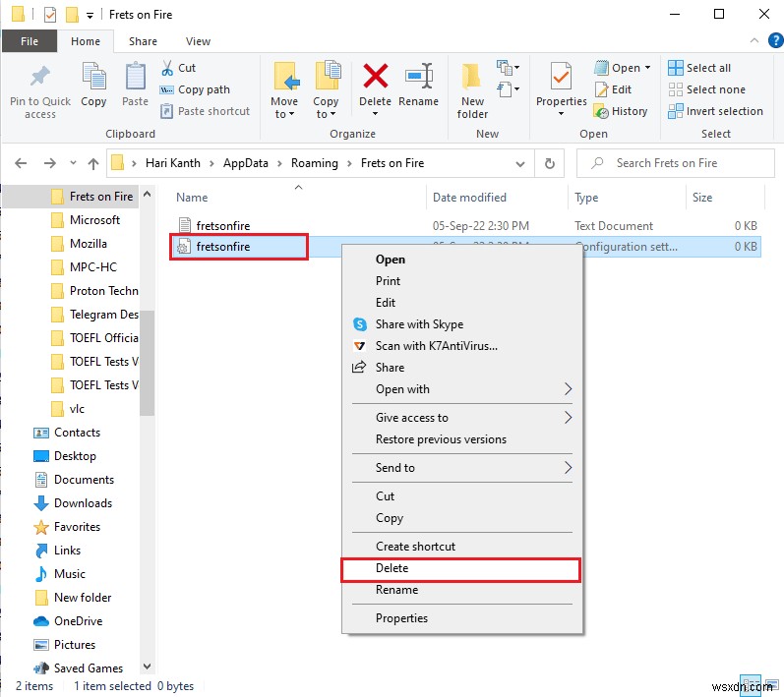Viewport: 784px width, 697px height.
Task: Click History in the Open group
Action: [x=621, y=111]
